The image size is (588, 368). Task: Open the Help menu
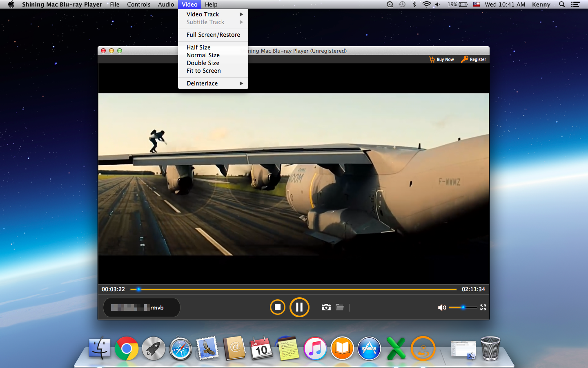coord(211,4)
